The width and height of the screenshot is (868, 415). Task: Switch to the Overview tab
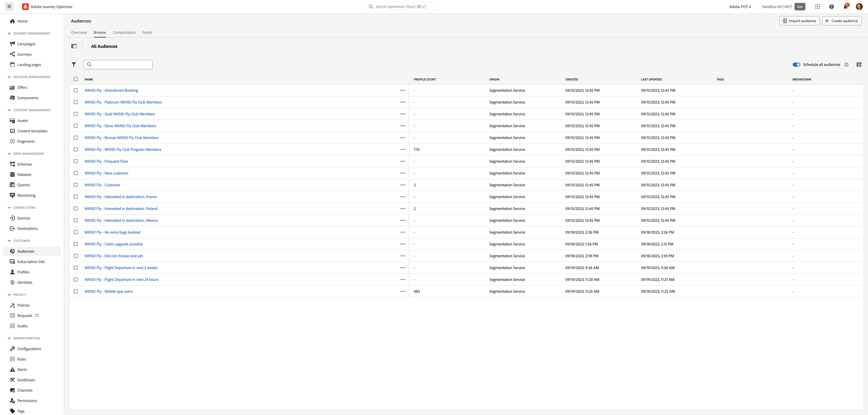point(79,32)
